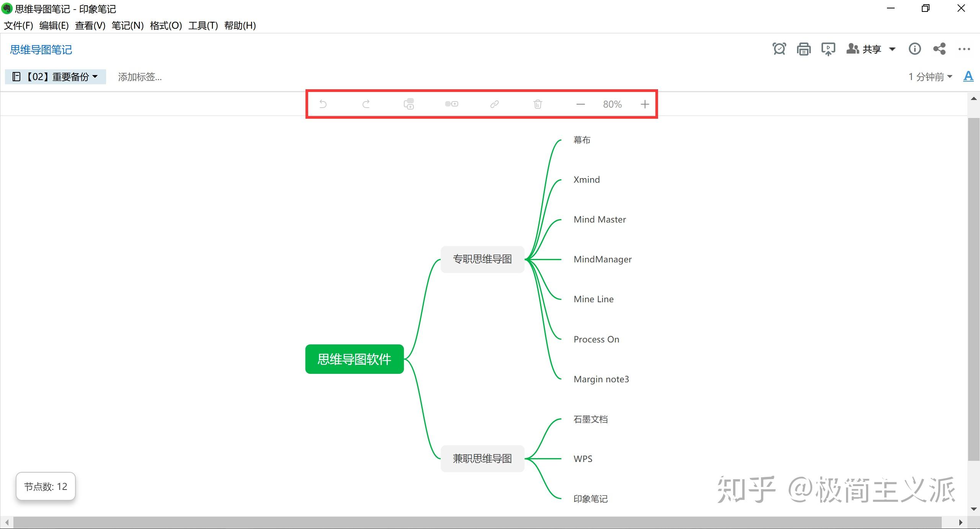This screenshot has width=980, height=529.
Task: Click the vertical scrollbar down arrow
Action: [x=973, y=509]
